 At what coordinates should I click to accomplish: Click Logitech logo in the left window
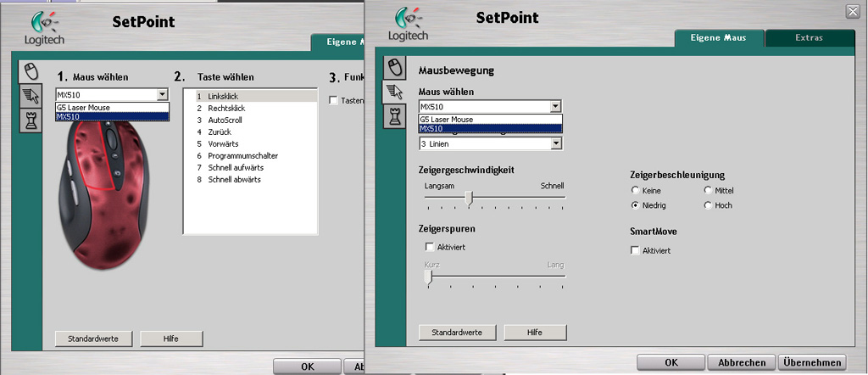(44, 29)
